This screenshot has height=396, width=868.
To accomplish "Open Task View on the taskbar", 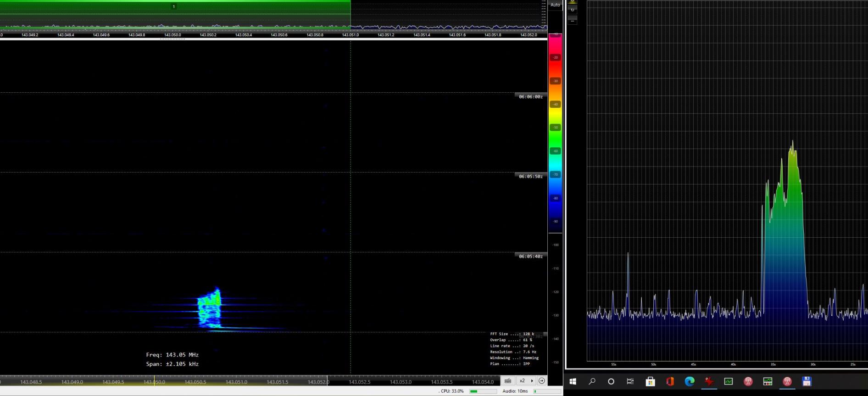I will (x=630, y=381).
